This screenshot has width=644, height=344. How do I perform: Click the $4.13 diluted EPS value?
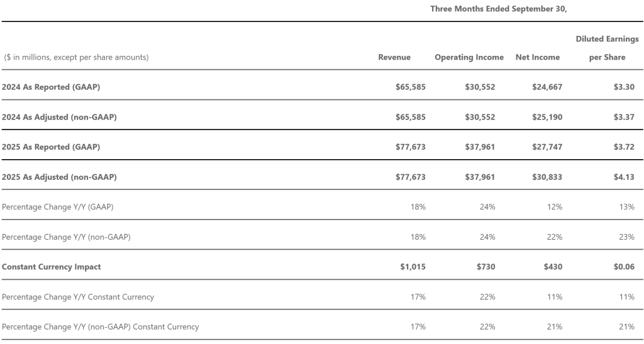624,177
